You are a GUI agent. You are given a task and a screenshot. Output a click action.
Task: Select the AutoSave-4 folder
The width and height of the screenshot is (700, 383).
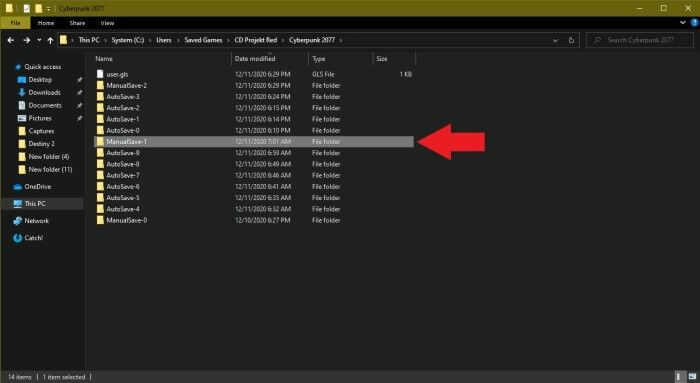point(123,209)
